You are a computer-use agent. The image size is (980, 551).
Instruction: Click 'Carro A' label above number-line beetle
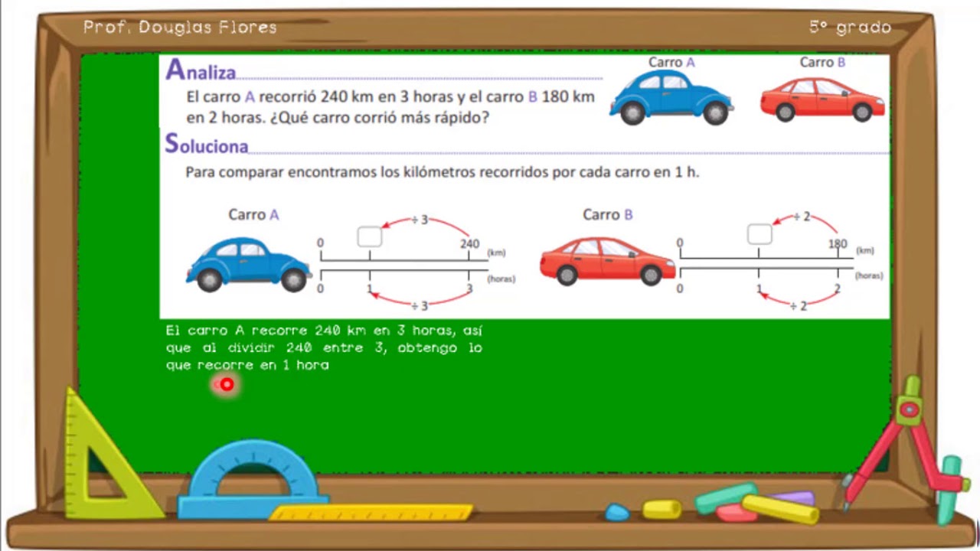click(253, 215)
